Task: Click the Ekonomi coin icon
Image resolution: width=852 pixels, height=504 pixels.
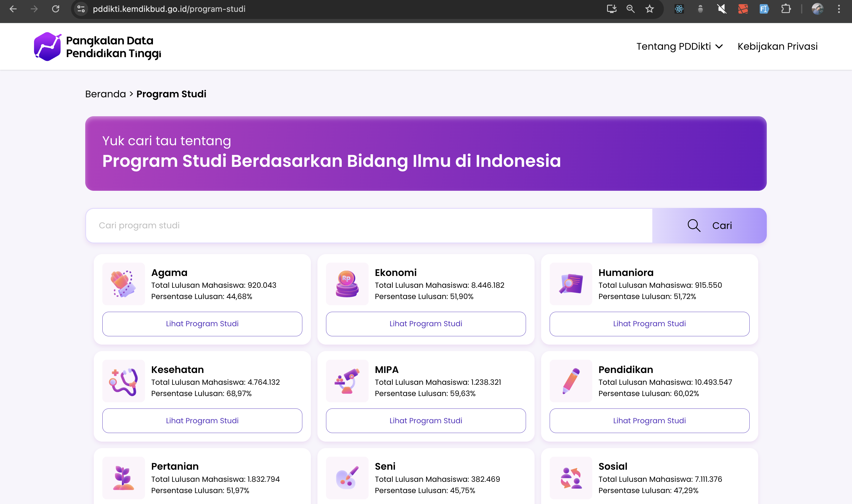Action: [347, 284]
